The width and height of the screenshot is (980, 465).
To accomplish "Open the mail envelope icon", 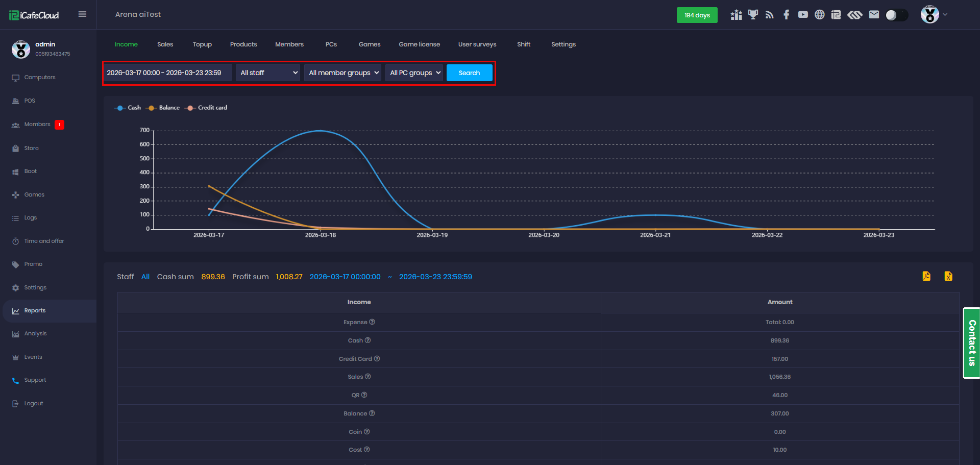I will (874, 15).
